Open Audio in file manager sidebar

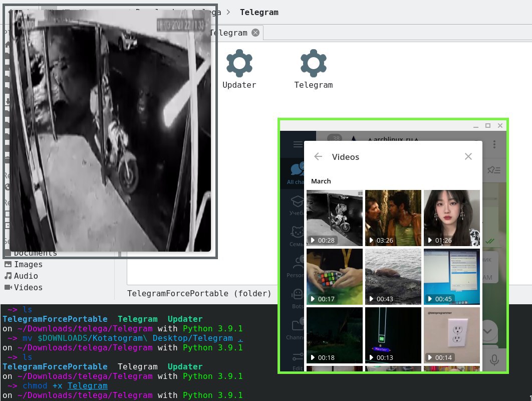pyautogui.click(x=21, y=276)
